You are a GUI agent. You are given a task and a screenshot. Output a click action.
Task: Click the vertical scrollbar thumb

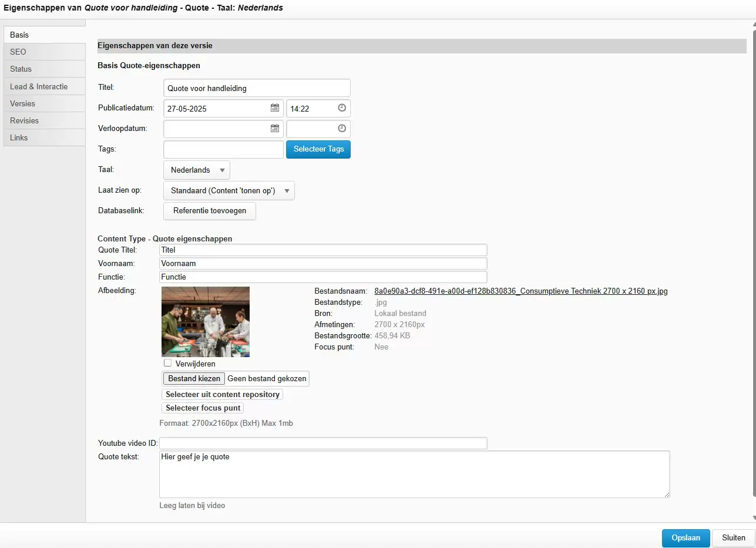click(x=754, y=264)
